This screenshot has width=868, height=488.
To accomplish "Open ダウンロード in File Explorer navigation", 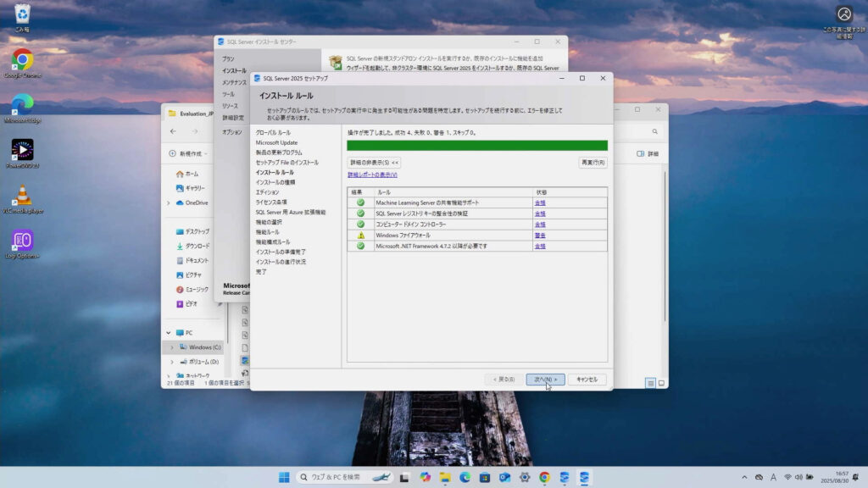I will [x=192, y=247].
